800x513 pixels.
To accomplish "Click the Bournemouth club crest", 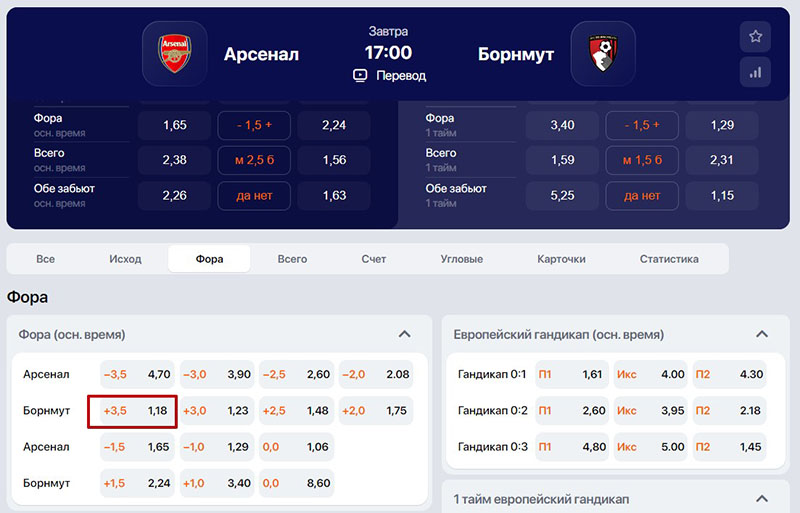I will pyautogui.click(x=603, y=54).
